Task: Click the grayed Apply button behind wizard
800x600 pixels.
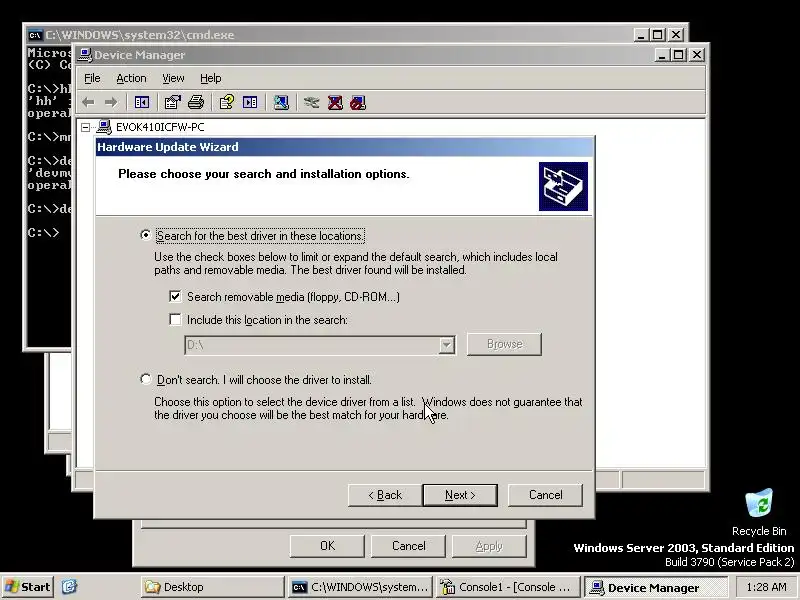Action: [489, 546]
